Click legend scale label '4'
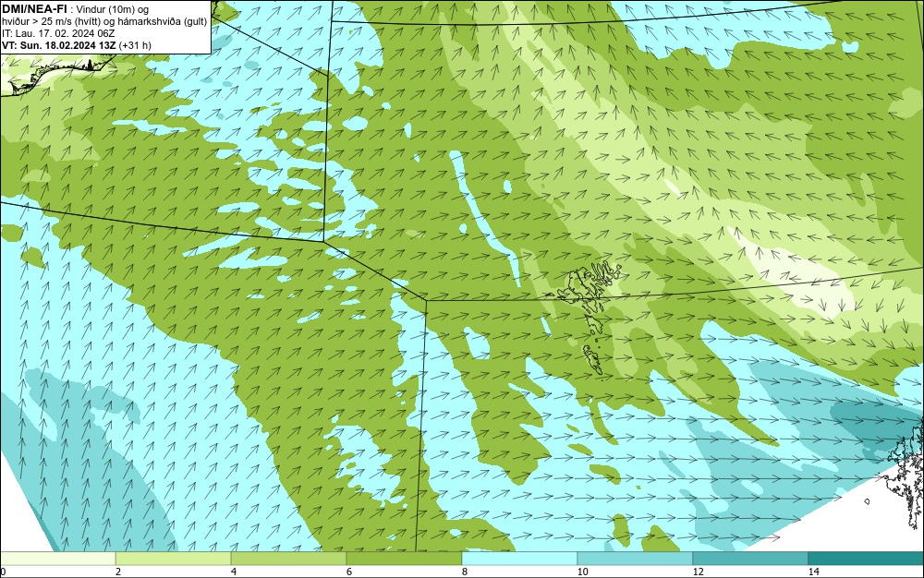The width and height of the screenshot is (924, 578). pos(234,572)
